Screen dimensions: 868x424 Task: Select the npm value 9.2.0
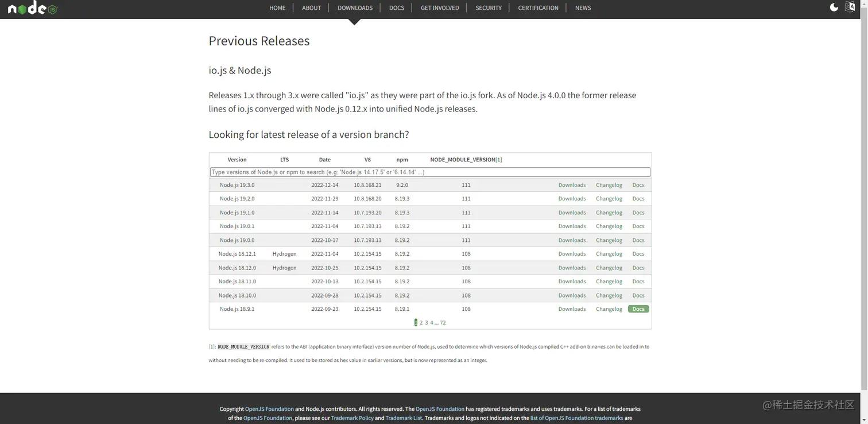click(402, 185)
